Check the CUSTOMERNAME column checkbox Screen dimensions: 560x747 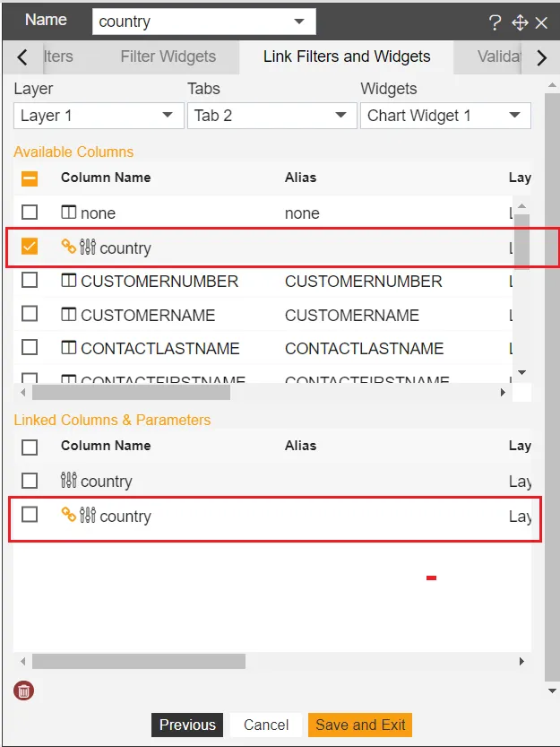pos(30,314)
